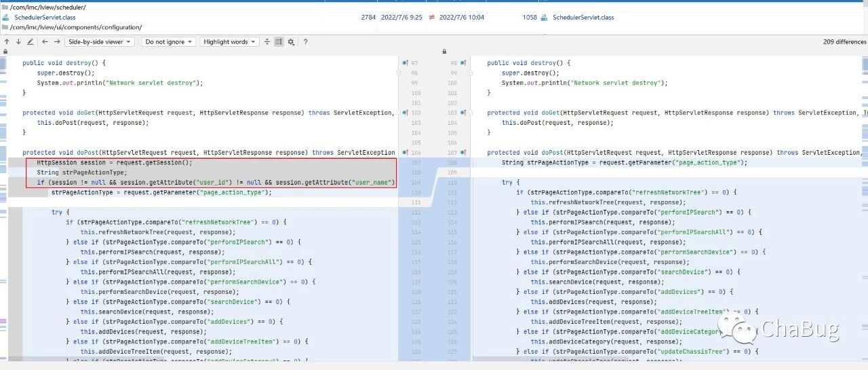Click left pane 'super.destroy();' line
This screenshot has height=370, width=868.
tap(66, 73)
